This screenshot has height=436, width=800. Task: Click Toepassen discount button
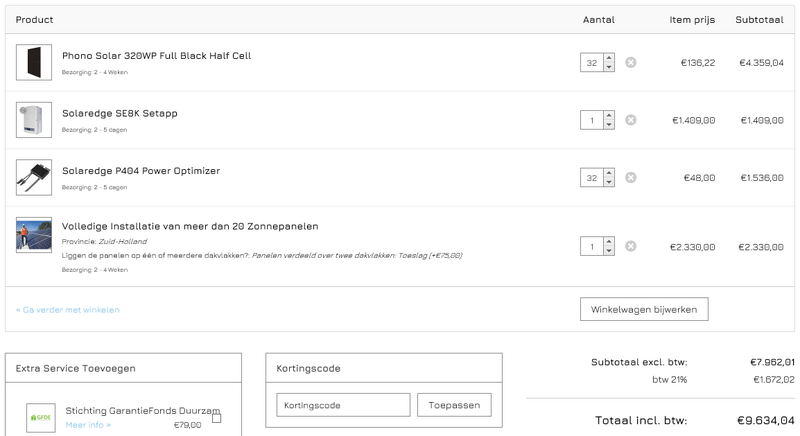tap(454, 405)
